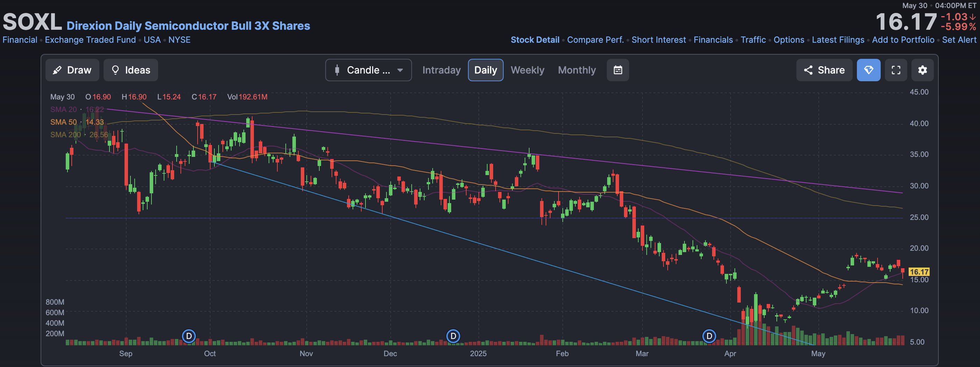Screen dimensions: 980x367
Task: Click the dividend marker near October
Action: pyautogui.click(x=189, y=336)
